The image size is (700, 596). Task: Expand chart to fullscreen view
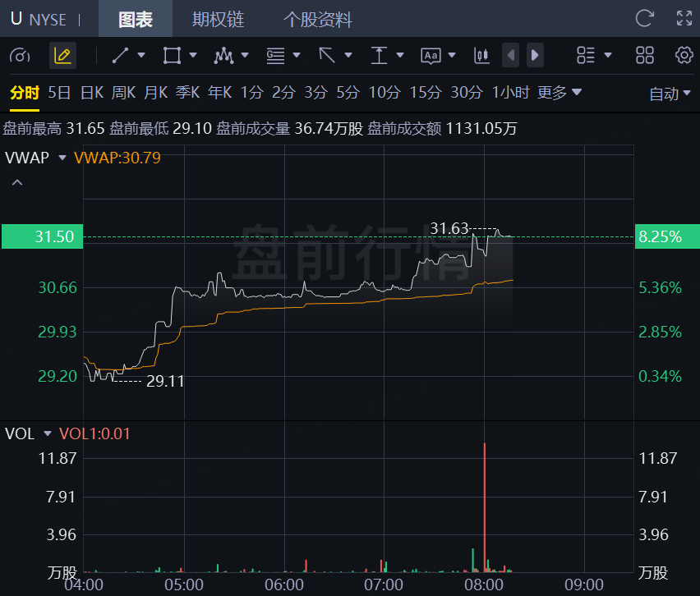coord(684,18)
